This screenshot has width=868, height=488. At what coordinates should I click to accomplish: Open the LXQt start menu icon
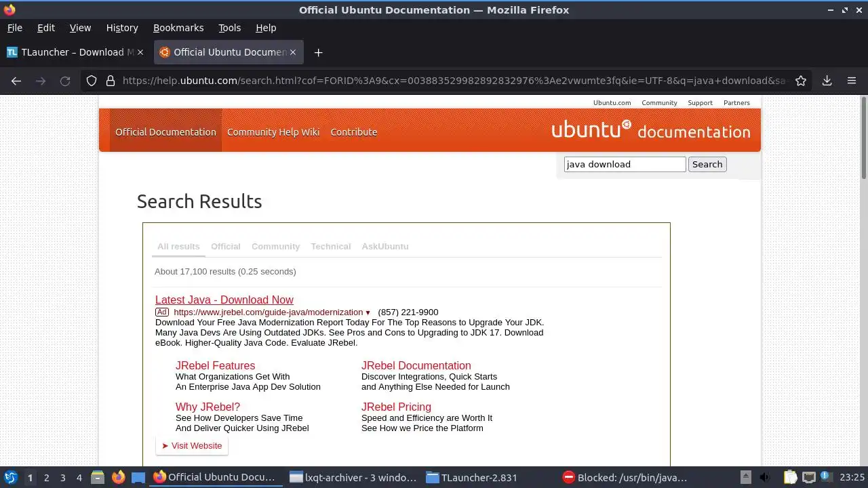pyautogui.click(x=10, y=477)
